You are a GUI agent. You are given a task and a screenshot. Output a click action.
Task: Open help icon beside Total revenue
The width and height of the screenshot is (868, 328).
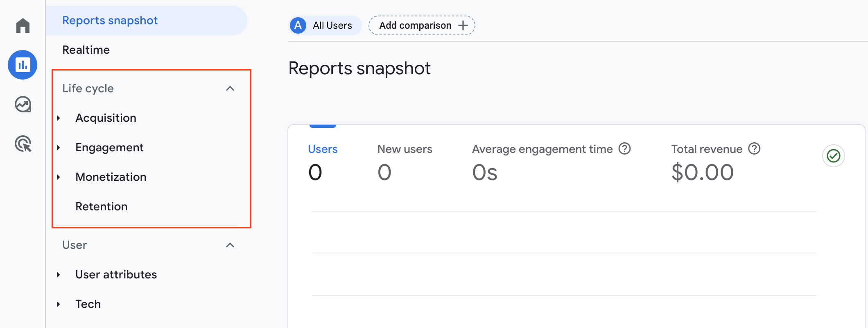pyautogui.click(x=754, y=148)
